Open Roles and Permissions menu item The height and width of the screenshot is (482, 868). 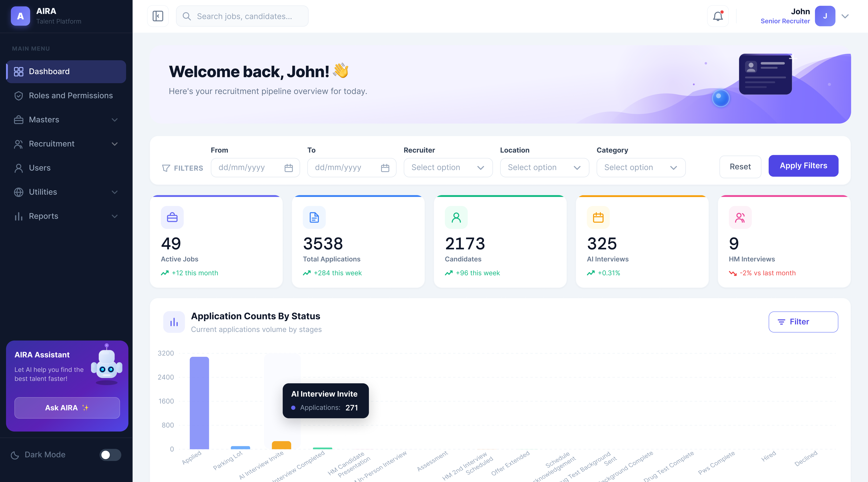tap(66, 96)
